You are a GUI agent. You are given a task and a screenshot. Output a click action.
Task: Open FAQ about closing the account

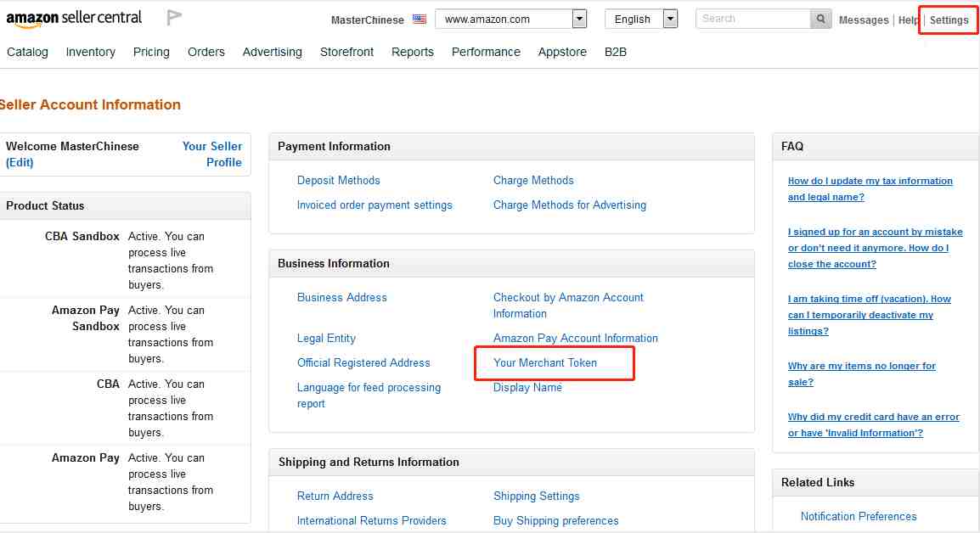coord(875,248)
